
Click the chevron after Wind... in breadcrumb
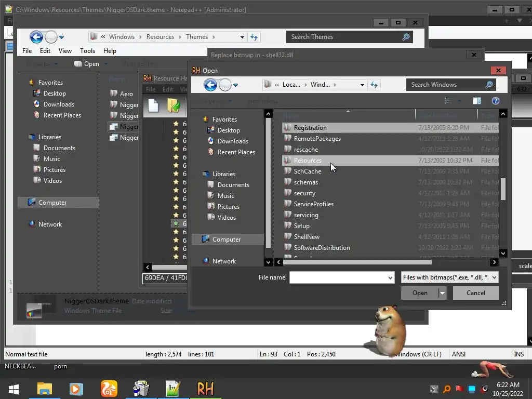335,85
